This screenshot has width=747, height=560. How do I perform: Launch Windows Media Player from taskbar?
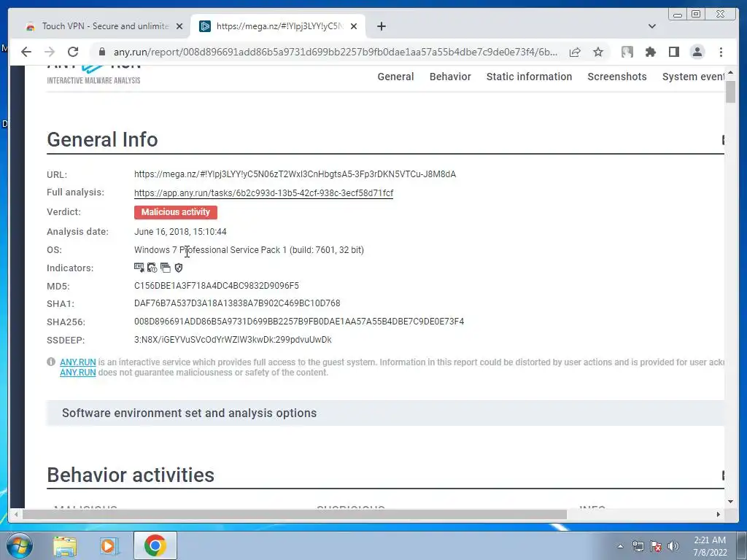point(109,545)
